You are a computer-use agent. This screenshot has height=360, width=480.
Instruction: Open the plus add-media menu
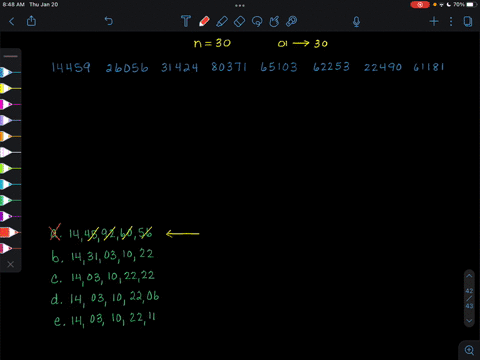click(x=434, y=21)
